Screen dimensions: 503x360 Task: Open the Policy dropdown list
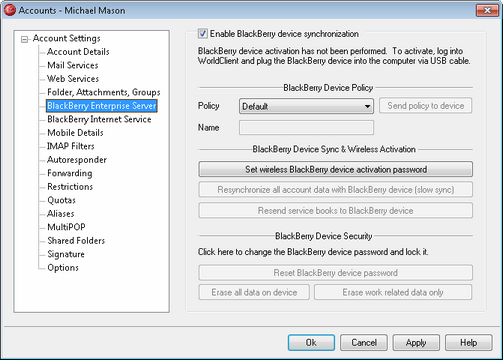click(306, 106)
